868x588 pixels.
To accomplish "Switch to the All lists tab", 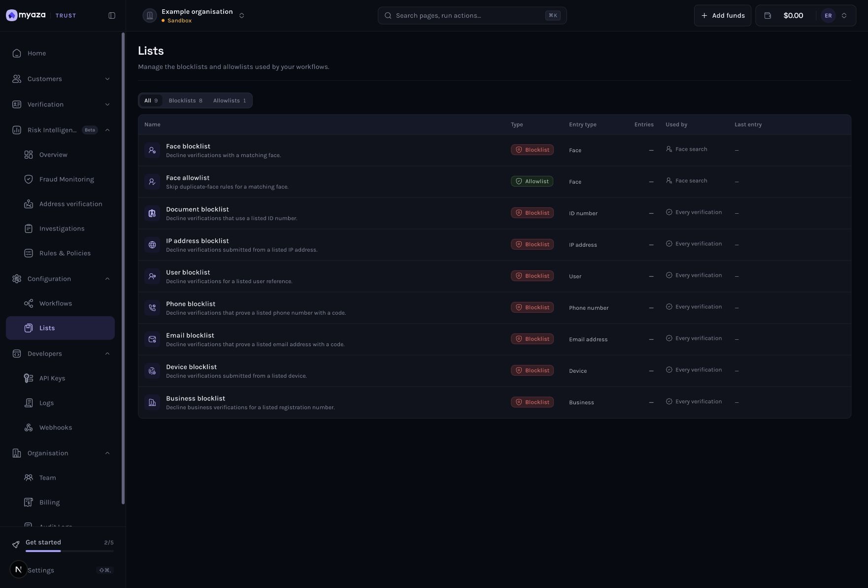I will (151, 100).
